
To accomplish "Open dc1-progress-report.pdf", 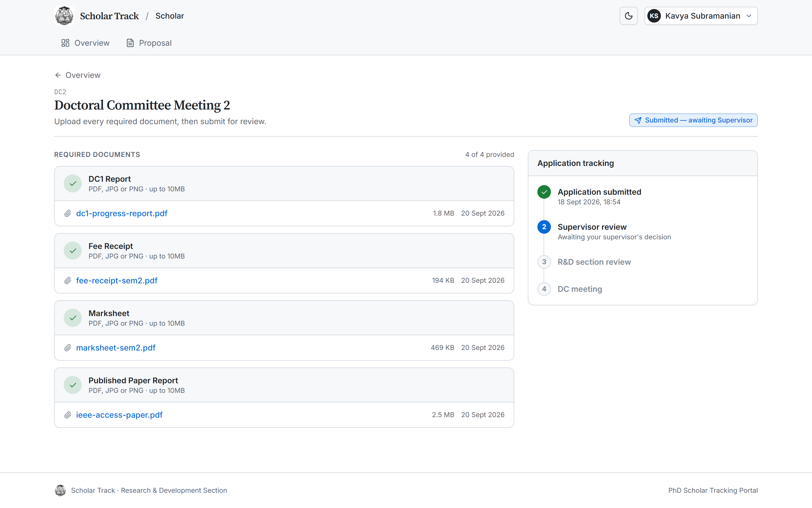I will 122,213.
